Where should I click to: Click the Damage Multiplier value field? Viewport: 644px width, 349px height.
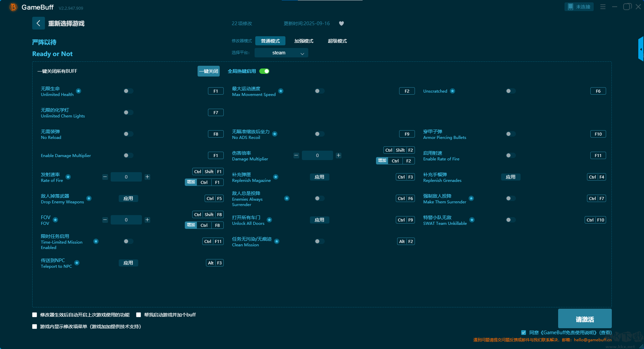pos(317,155)
